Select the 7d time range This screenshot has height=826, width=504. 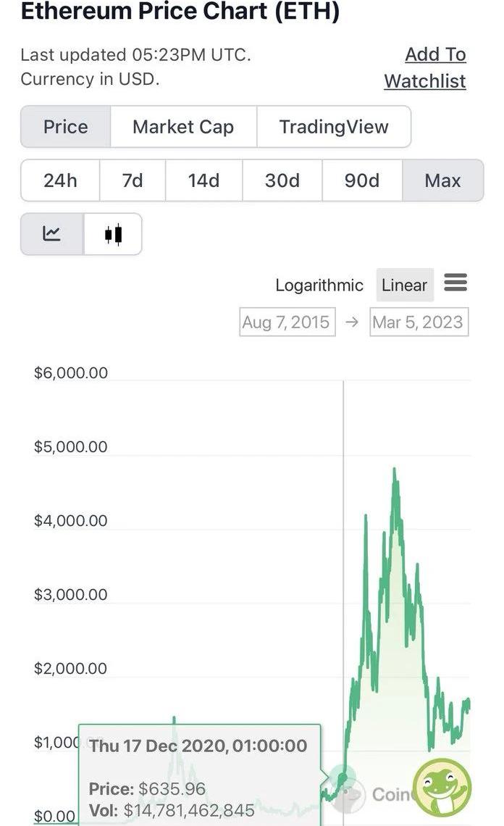133,180
